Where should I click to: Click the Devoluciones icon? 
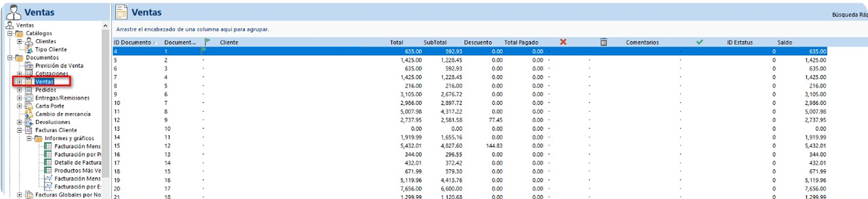coord(29,122)
